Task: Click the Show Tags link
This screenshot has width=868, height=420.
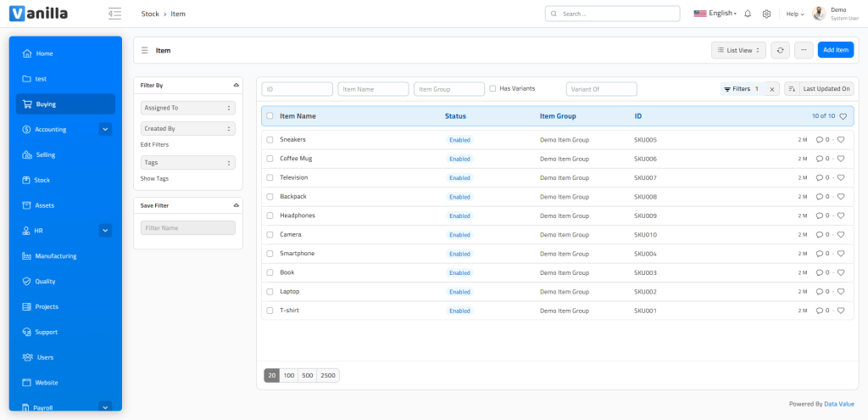Action: (154, 179)
